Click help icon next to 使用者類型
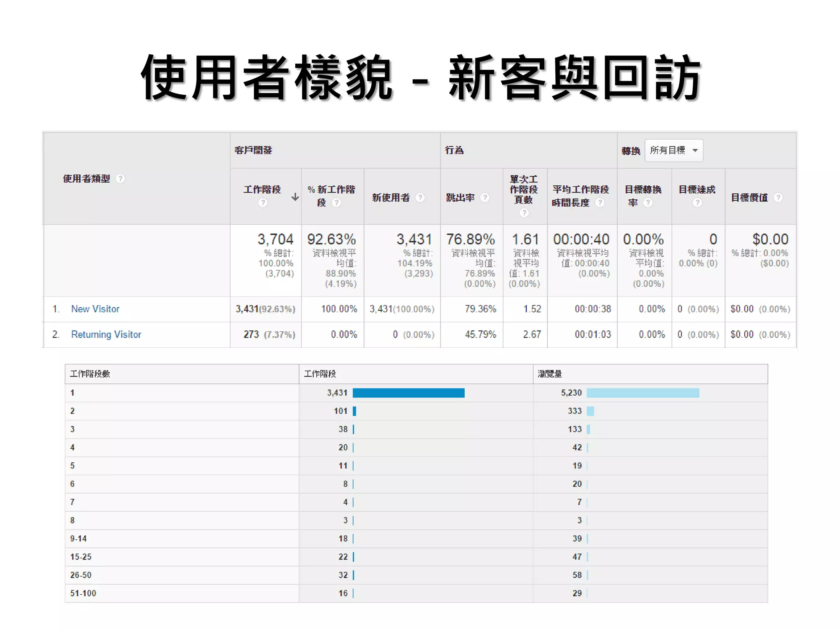The width and height of the screenshot is (840, 630). point(120,179)
